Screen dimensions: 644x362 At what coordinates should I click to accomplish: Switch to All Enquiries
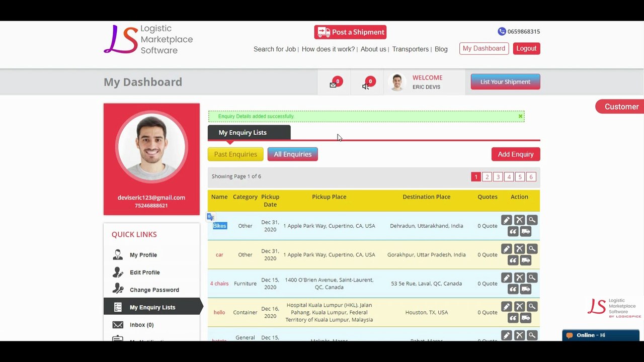pos(293,154)
